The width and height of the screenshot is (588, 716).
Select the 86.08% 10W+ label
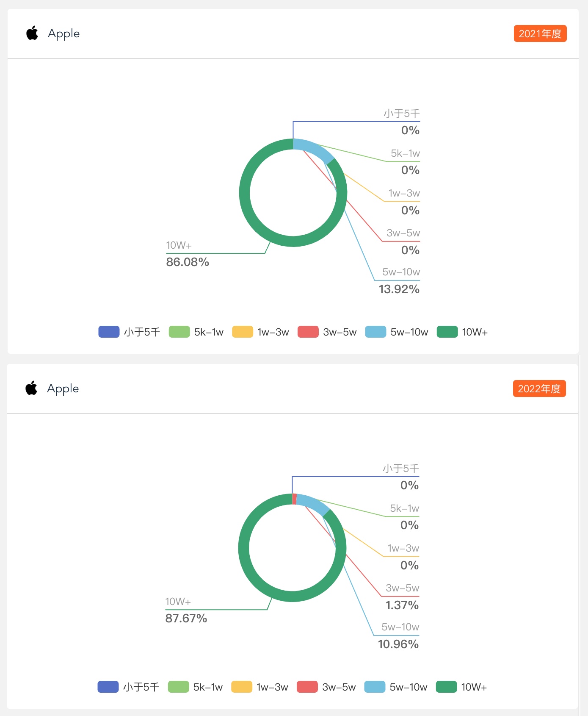188,262
